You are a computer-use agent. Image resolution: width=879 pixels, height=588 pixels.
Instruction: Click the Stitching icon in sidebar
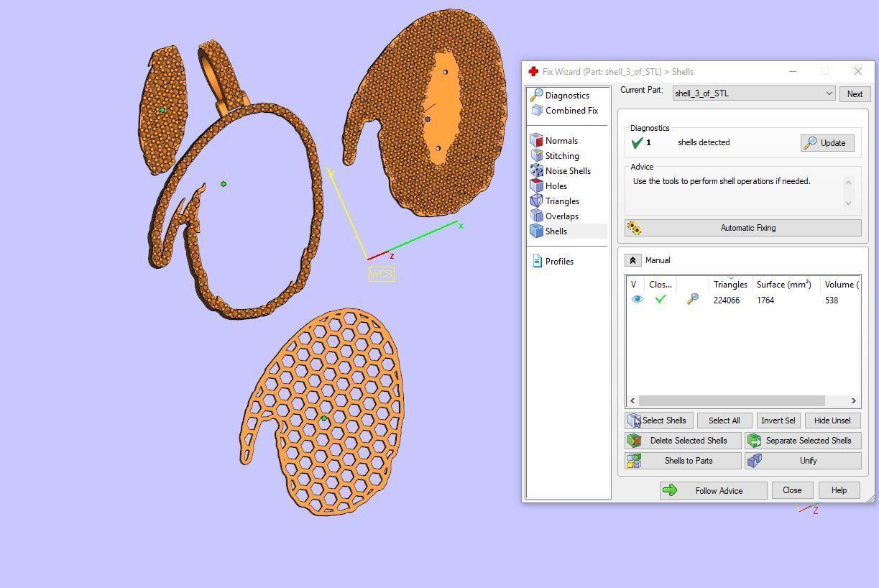(x=536, y=155)
